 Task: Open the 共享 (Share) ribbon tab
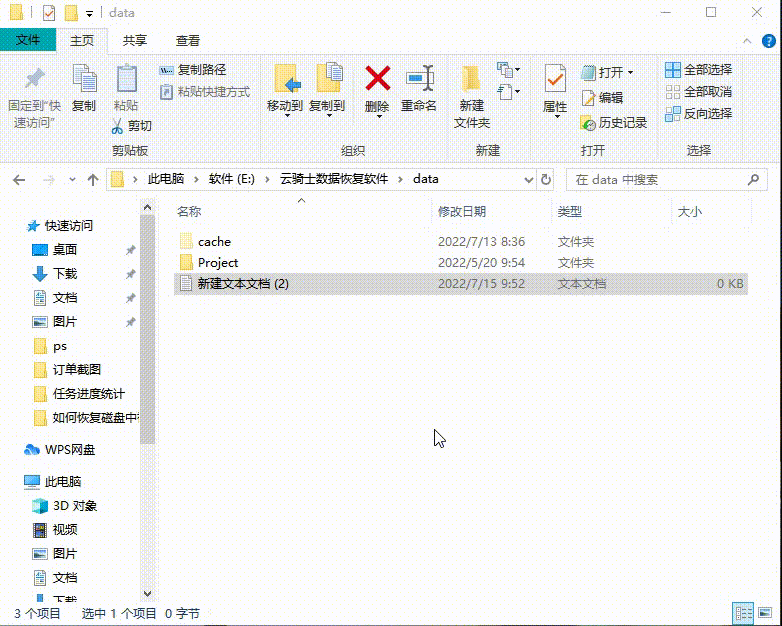click(x=134, y=40)
